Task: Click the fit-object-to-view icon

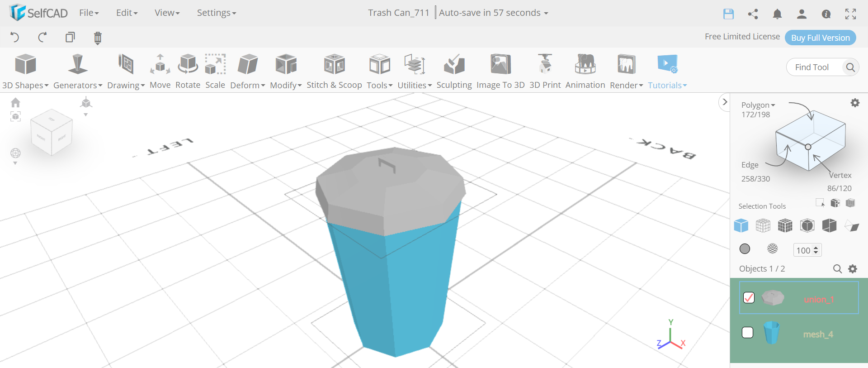Action: [x=15, y=116]
